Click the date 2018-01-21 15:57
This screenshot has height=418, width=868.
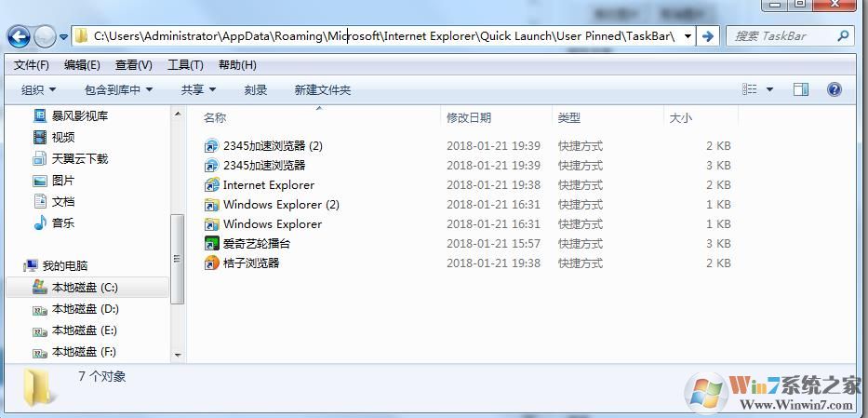pos(493,244)
